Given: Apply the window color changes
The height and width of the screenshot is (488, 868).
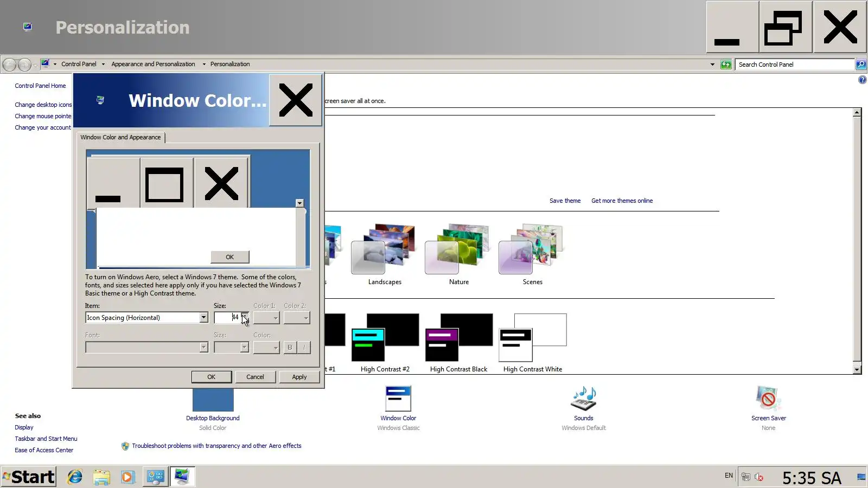Looking at the screenshot, I should coord(299,377).
